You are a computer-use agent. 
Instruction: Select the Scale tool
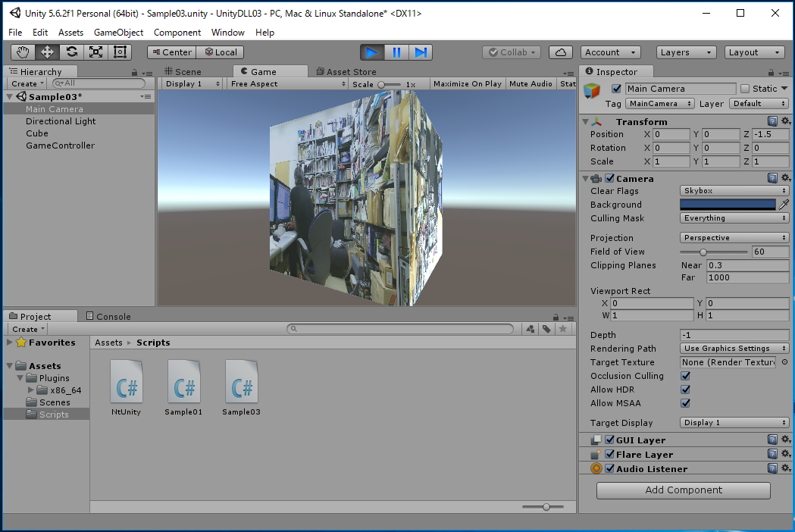(95, 52)
